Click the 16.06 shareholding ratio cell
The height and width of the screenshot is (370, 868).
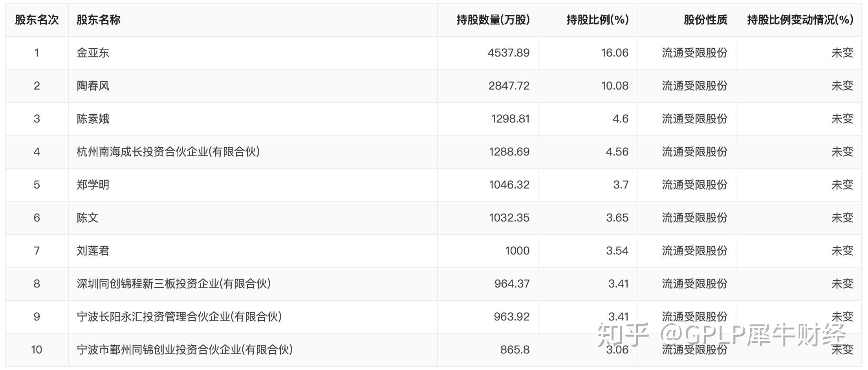[615, 53]
